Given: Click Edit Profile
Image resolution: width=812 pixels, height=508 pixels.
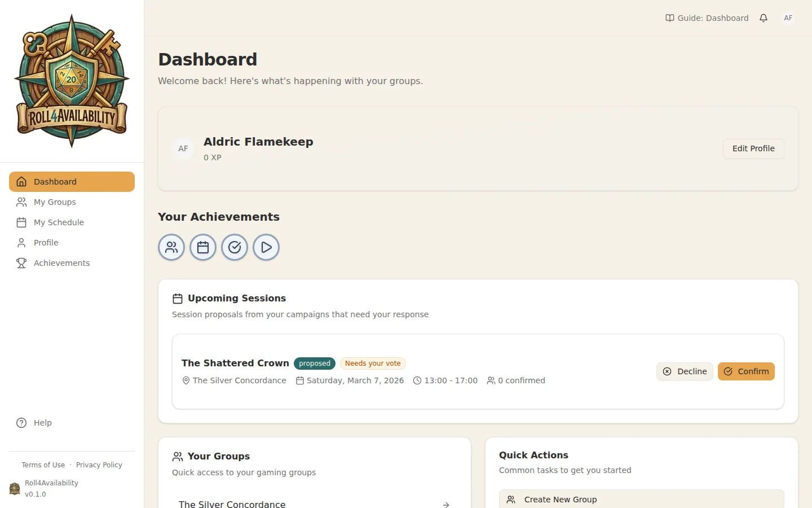Looking at the screenshot, I should [753, 148].
